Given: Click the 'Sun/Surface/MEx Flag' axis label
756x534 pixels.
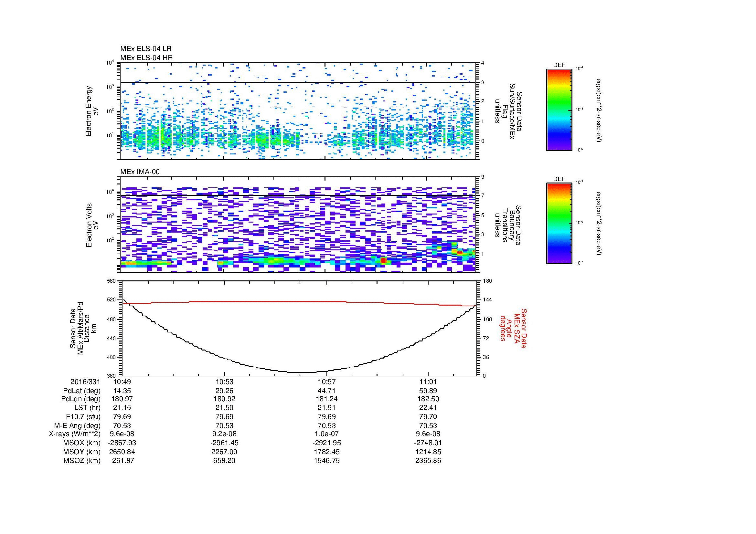Looking at the screenshot, I should [x=509, y=111].
